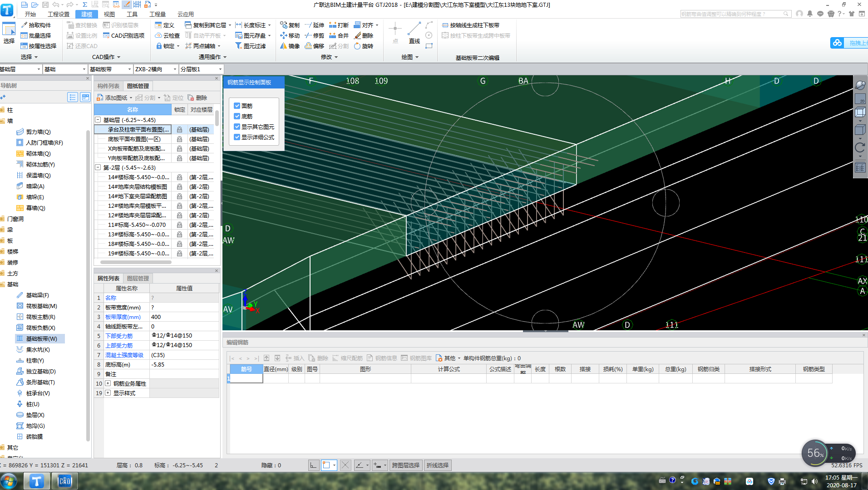The width and height of the screenshot is (868, 490).
Task: Select the 移动 move tool
Action: [290, 35]
